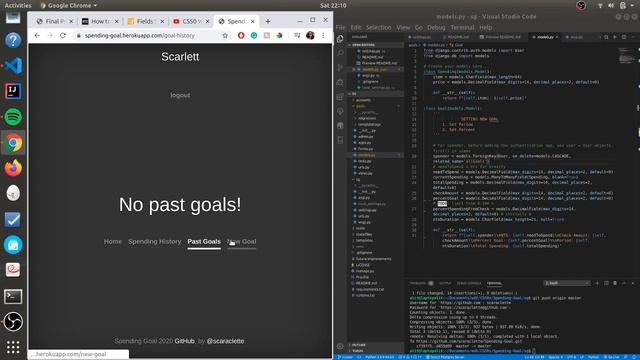Viewport: 640px width, 360px height.
Task: Click the Chrome address bar URL
Action: 140,36
